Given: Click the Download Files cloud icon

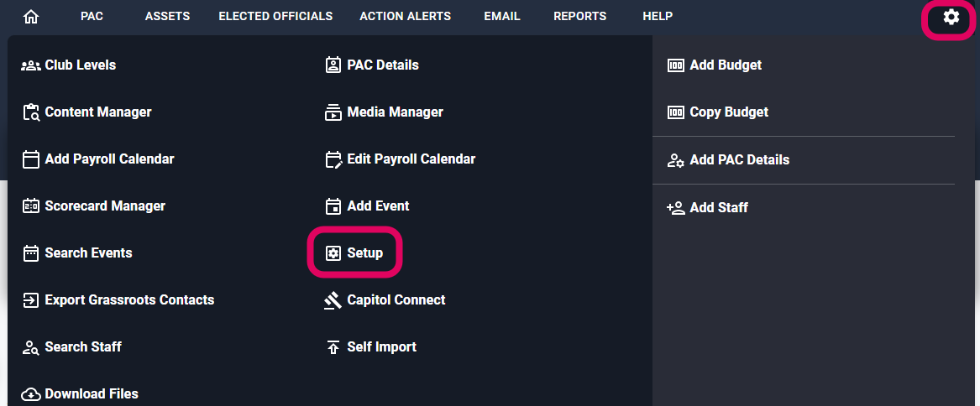Looking at the screenshot, I should point(31,394).
